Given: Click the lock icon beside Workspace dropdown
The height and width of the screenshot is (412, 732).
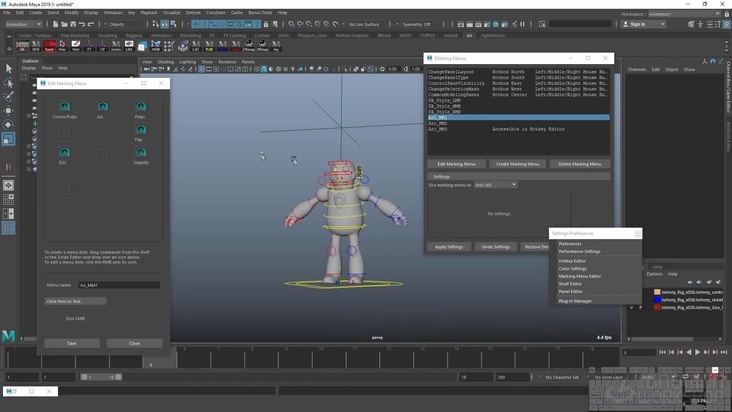Looking at the screenshot, I should (725, 14).
